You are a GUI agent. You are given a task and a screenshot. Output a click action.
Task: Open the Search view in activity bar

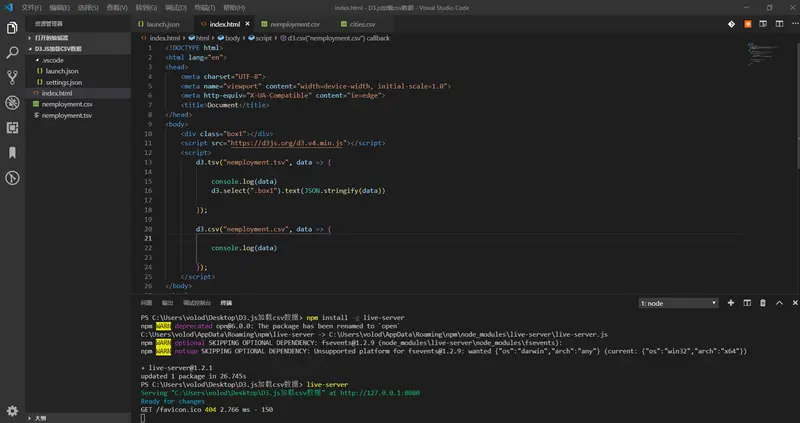click(x=12, y=53)
